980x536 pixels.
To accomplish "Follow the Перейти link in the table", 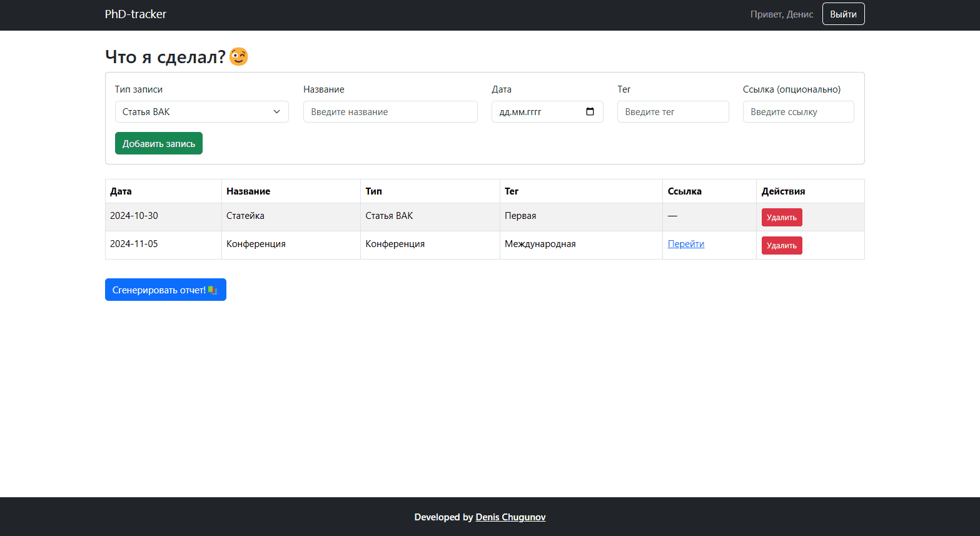I will (x=685, y=244).
